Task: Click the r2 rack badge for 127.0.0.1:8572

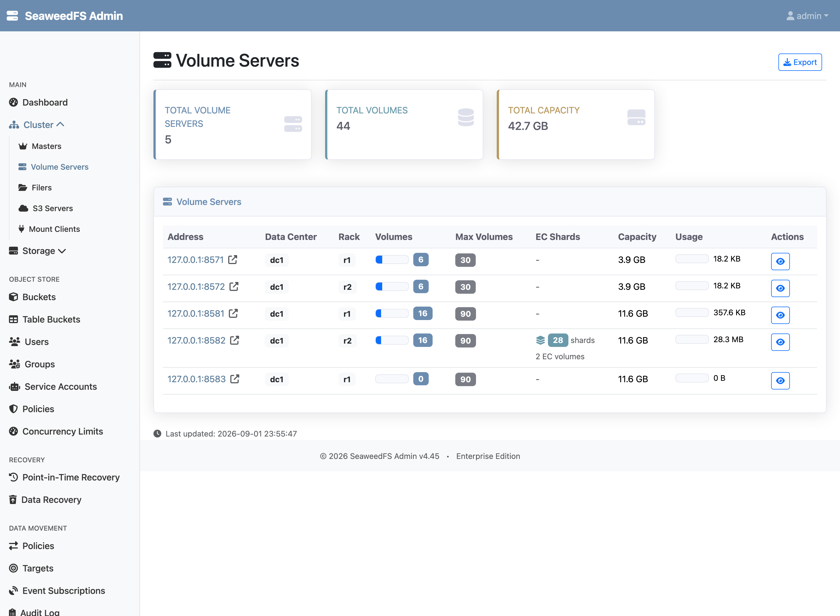Action: tap(347, 287)
